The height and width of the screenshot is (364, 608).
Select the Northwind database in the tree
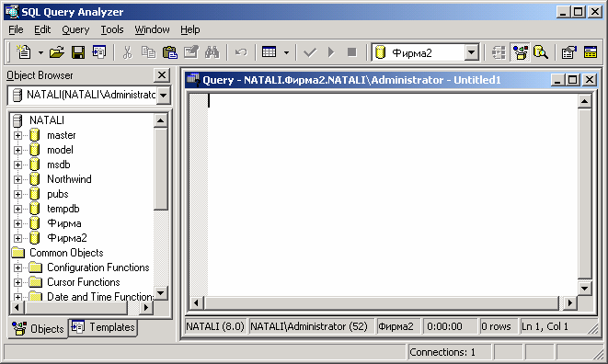point(69,179)
